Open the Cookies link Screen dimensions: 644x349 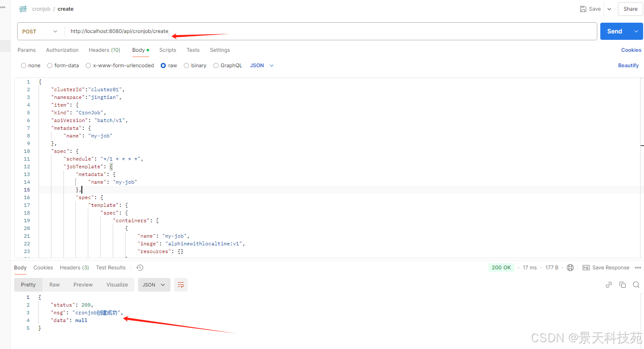[631, 50]
